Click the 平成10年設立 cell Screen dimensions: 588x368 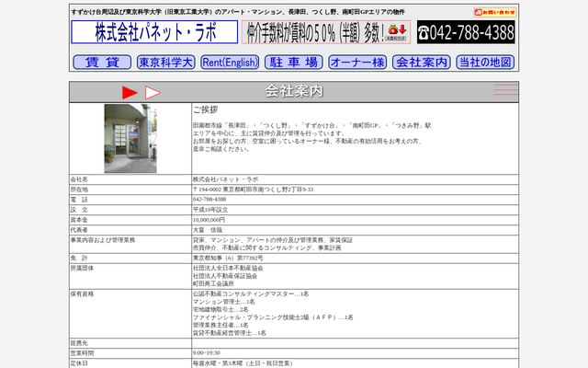tap(356, 210)
